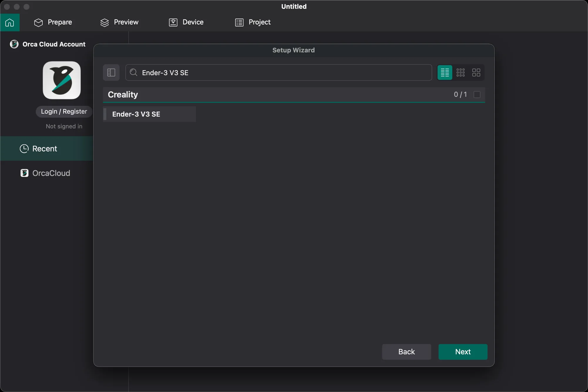The width and height of the screenshot is (588, 392).
Task: Click the Next button
Action: pos(463,352)
